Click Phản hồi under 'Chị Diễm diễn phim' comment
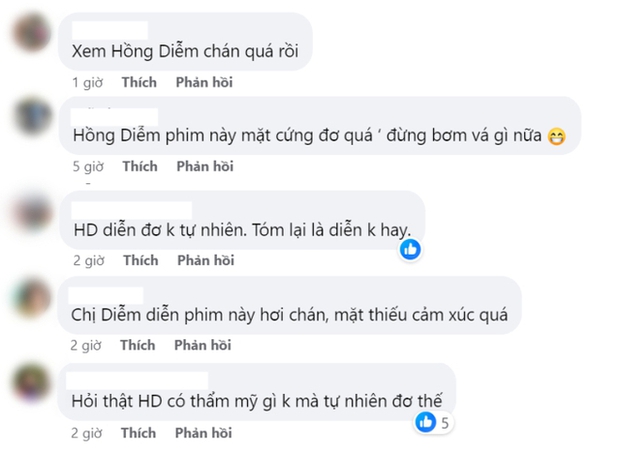This screenshot has height=454, width=620. pos(204,346)
